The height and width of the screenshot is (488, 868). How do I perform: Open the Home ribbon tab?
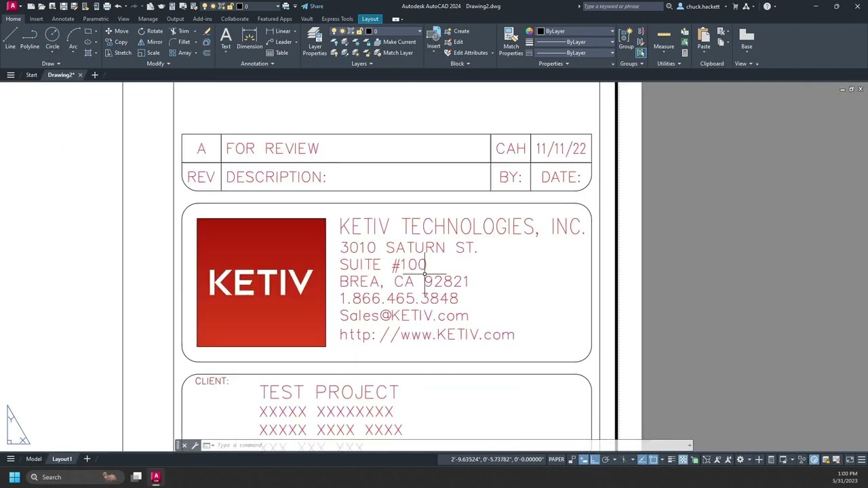14,19
